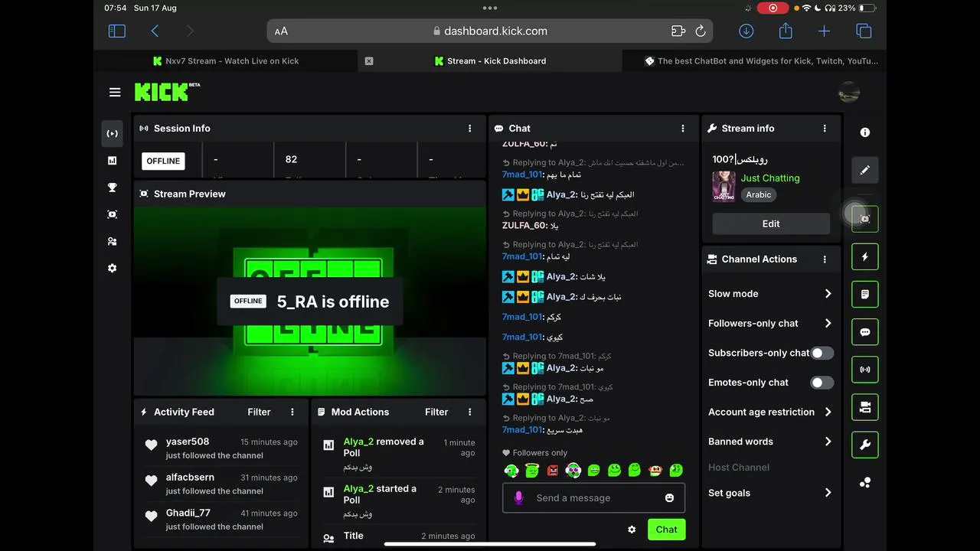This screenshot has height=551, width=980.
Task: Click the pencil edit-layout icon in the right toolbar
Action: pos(865,170)
